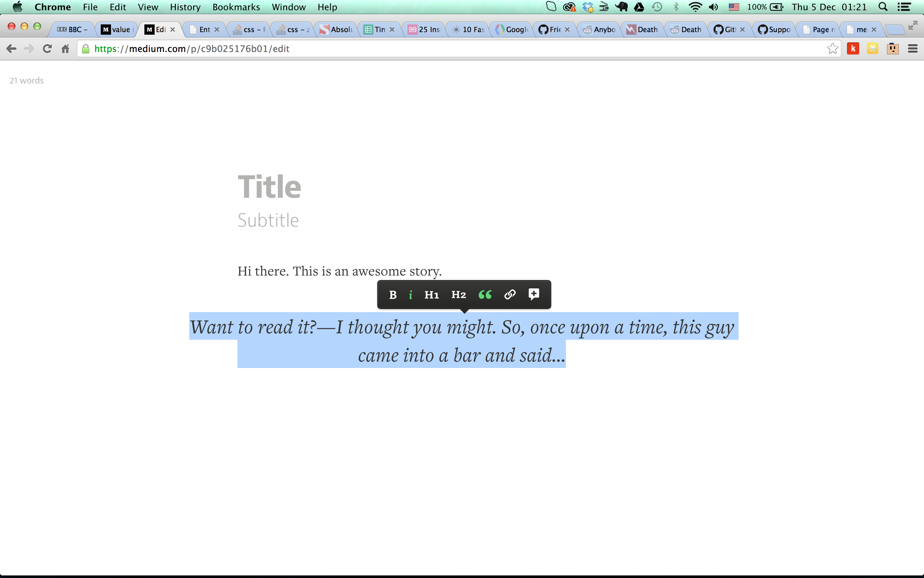Open the input source flag menu
The image size is (924, 578).
(x=734, y=7)
